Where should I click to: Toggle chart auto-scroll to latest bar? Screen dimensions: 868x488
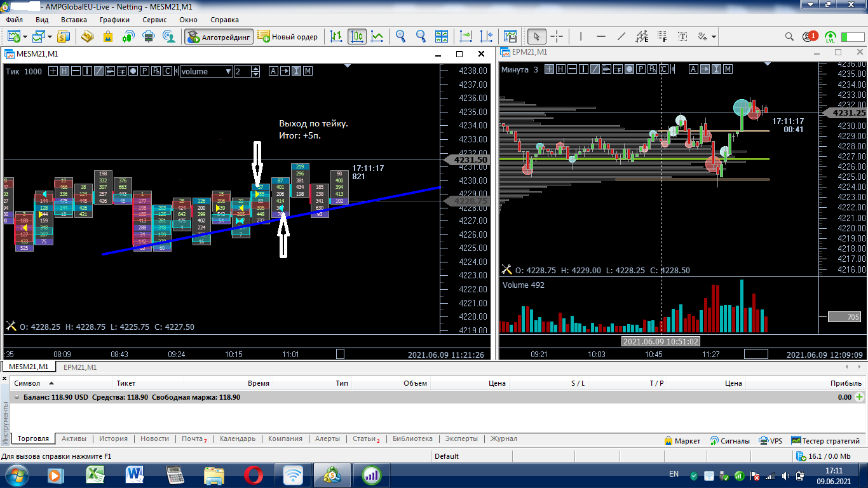[466, 36]
